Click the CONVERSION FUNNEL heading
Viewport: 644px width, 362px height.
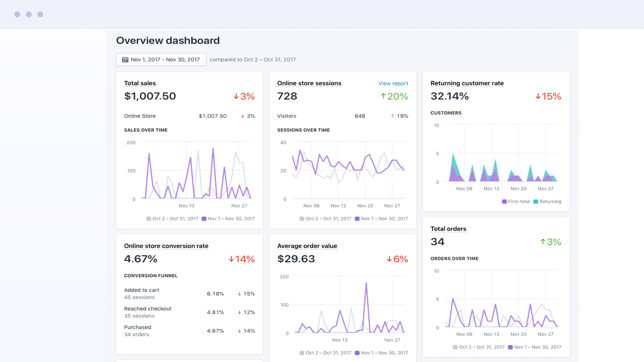(x=151, y=276)
